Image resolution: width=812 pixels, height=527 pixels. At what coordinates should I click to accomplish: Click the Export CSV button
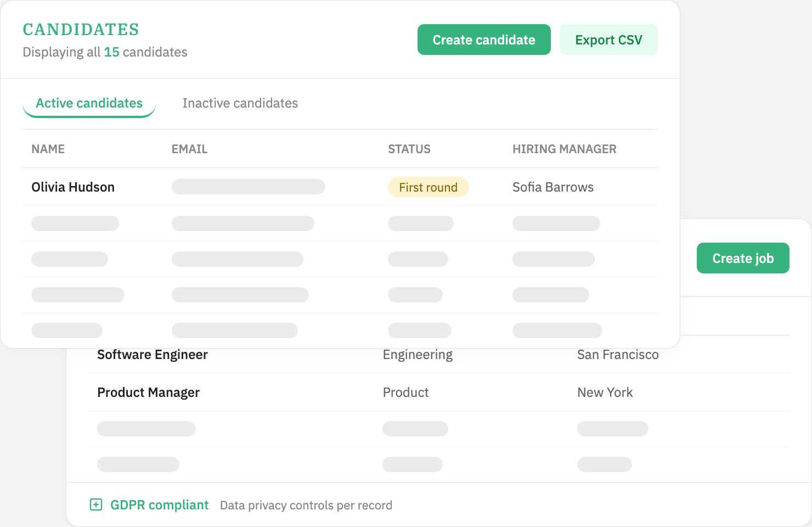click(608, 40)
